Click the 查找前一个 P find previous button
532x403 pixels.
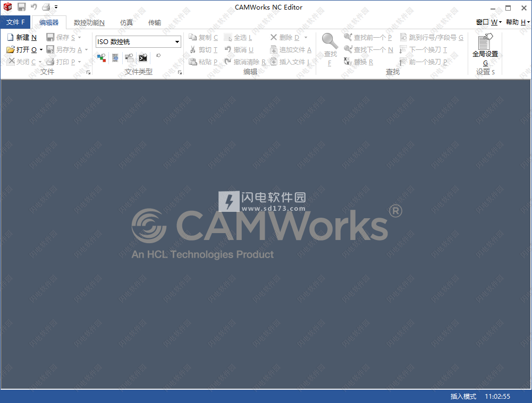coord(368,38)
